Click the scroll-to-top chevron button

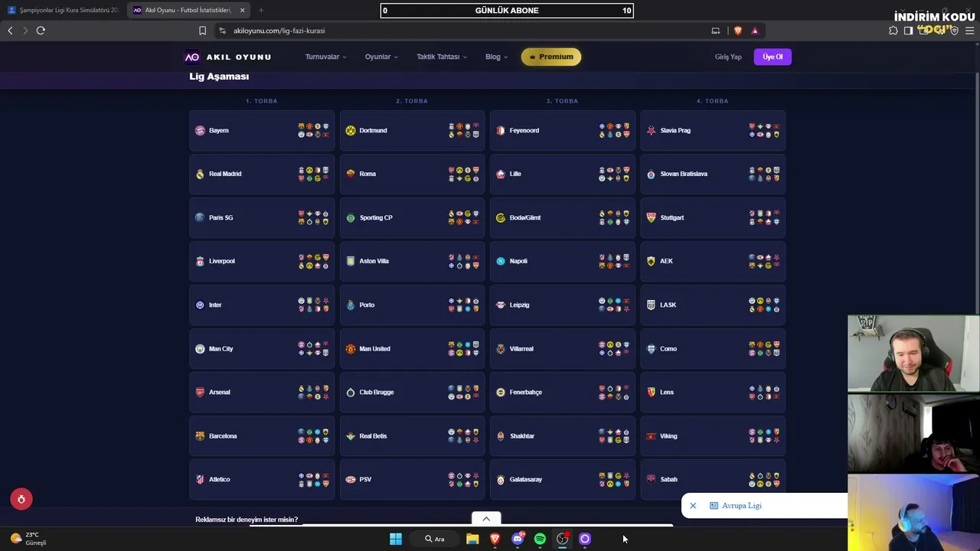tap(486, 519)
